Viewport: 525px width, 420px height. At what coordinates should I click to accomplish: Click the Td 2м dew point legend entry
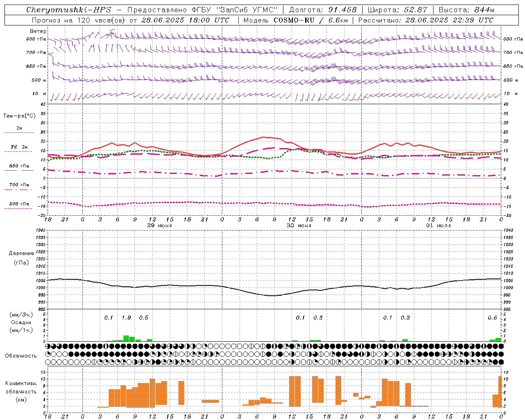pos(19,147)
